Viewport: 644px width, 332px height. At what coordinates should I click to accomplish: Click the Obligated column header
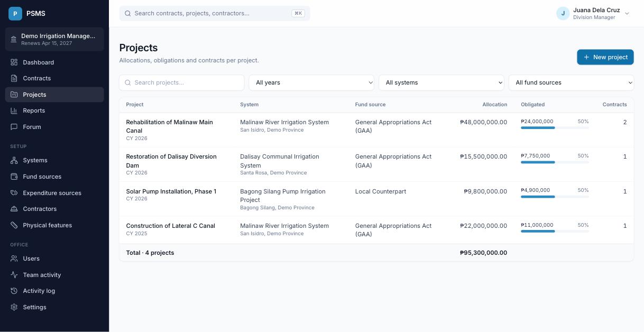click(x=532, y=105)
